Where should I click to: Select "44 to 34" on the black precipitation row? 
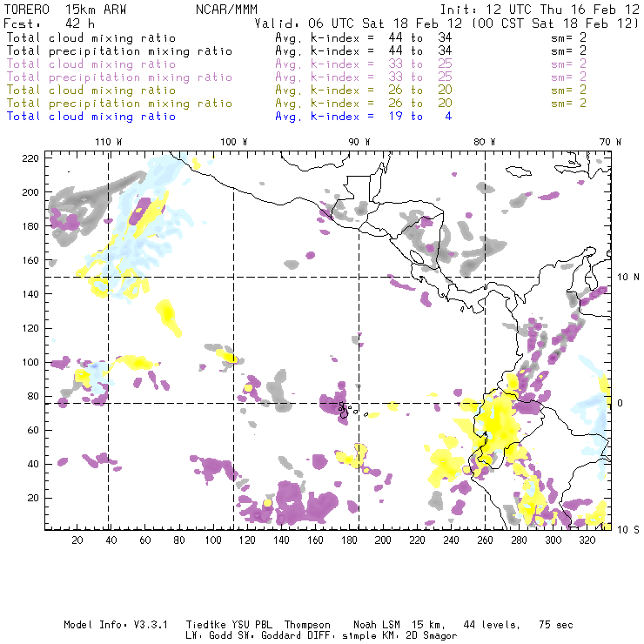(x=420, y=51)
